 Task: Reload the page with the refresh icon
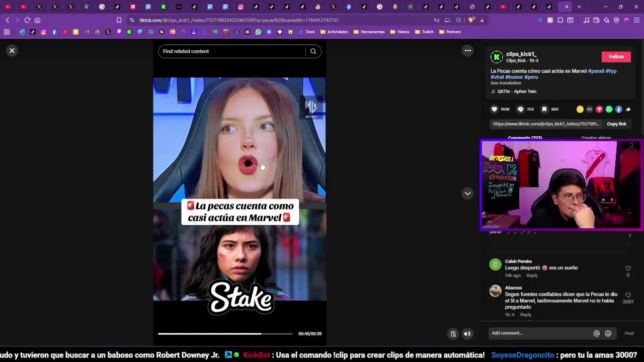pyautogui.click(x=27, y=20)
